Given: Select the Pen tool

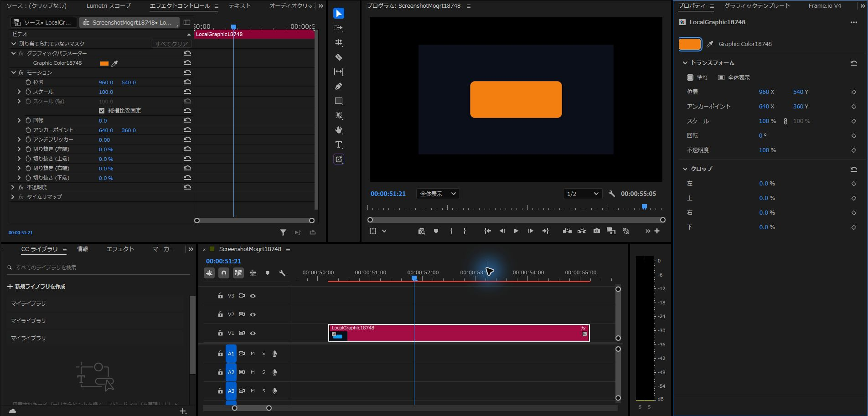Looking at the screenshot, I should click(339, 86).
